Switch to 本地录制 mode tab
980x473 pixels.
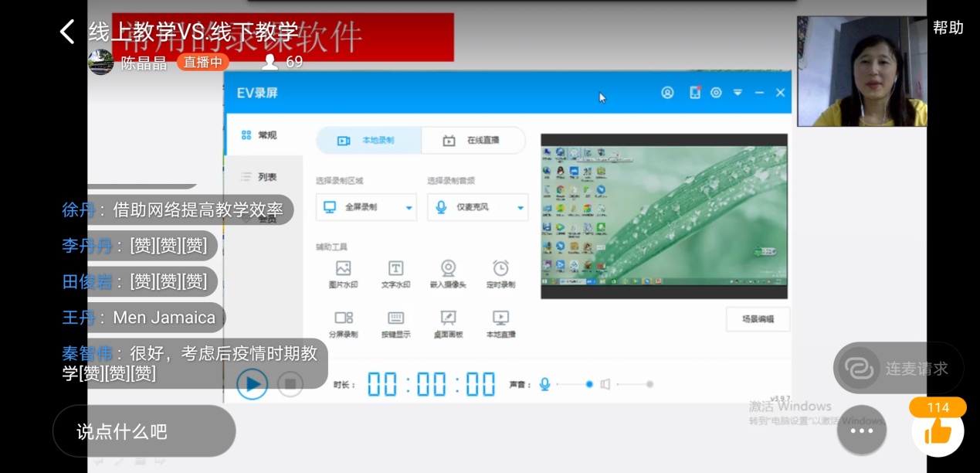click(368, 141)
